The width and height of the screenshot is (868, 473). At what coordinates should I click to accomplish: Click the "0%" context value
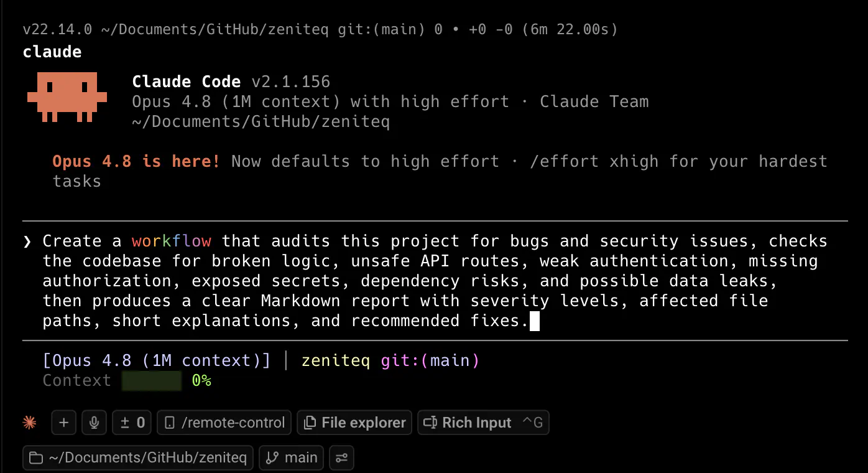click(x=201, y=380)
